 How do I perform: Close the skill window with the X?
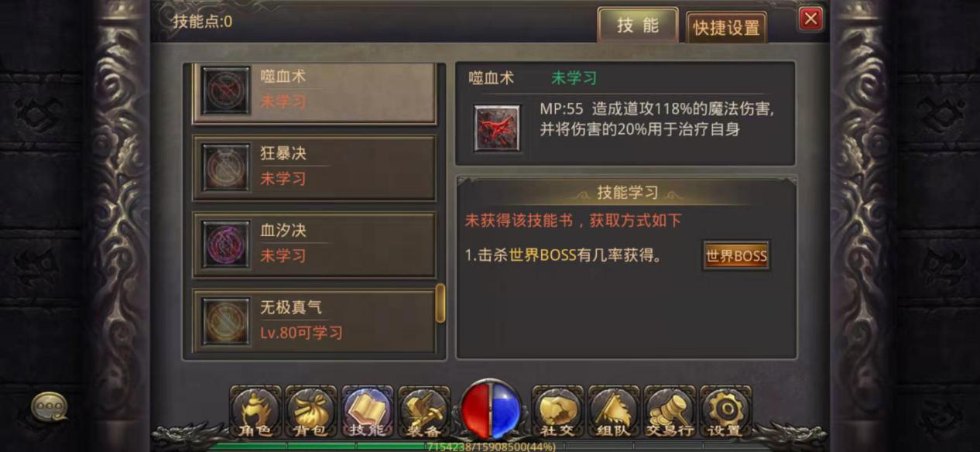(810, 19)
